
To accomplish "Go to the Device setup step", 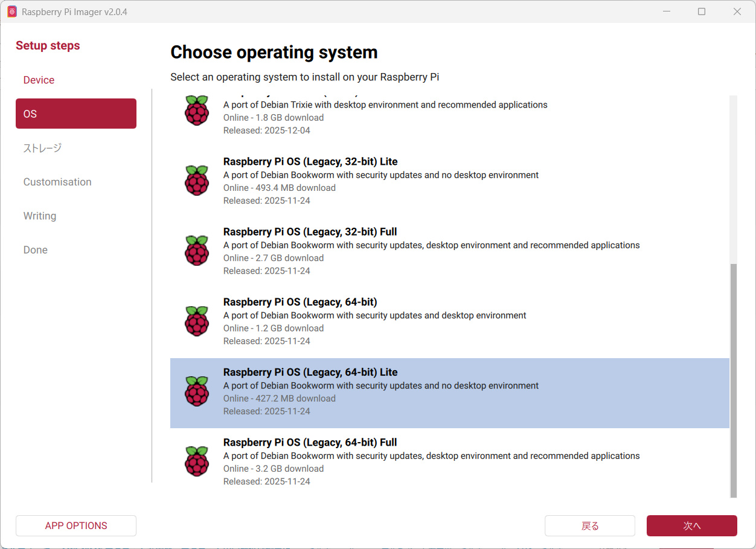I will [x=39, y=80].
